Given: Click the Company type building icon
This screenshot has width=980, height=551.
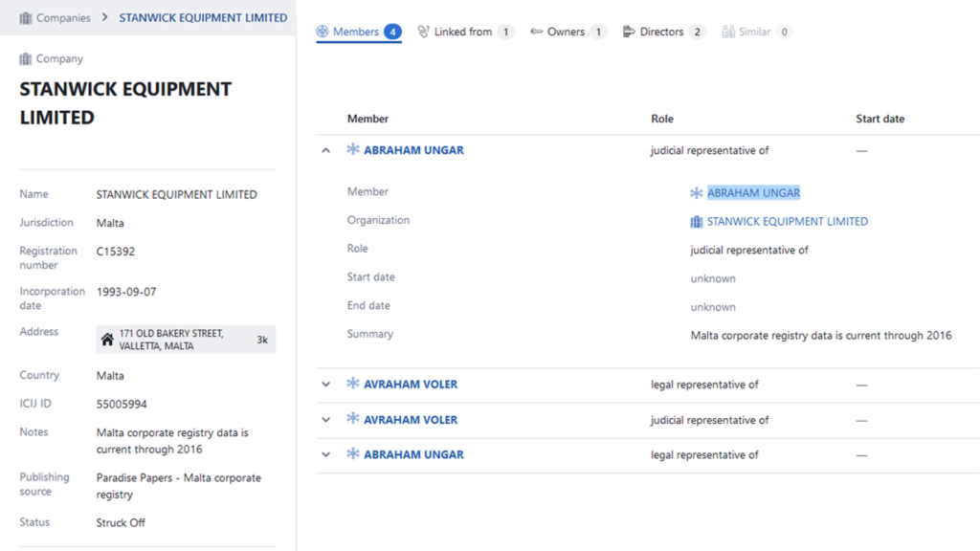Looking at the screenshot, I should tap(26, 58).
